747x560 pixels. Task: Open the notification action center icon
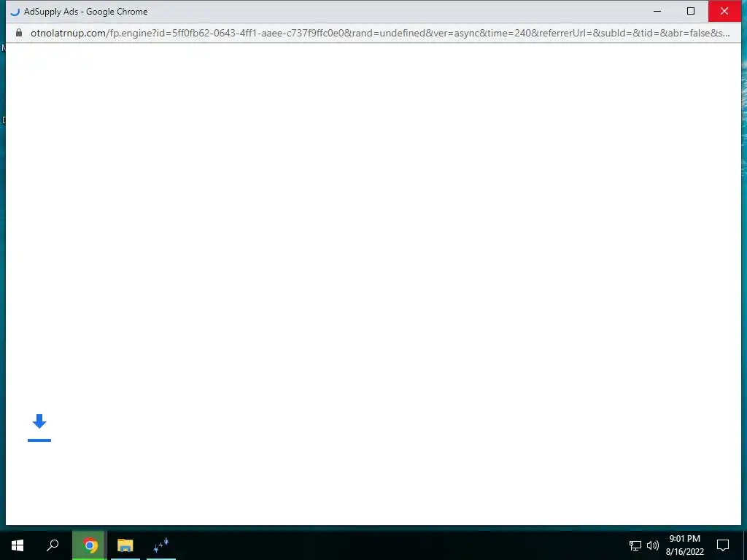tap(723, 545)
